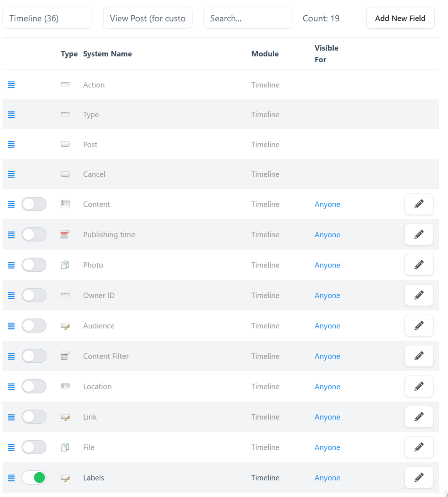Open the Timeline (36) module dropdown
Screen dimensions: 448x497
click(47, 18)
